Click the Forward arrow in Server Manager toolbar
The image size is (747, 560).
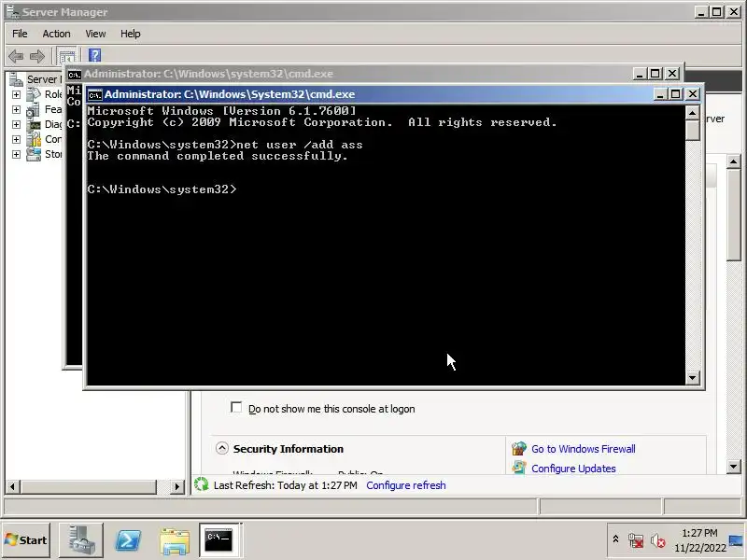coord(37,56)
